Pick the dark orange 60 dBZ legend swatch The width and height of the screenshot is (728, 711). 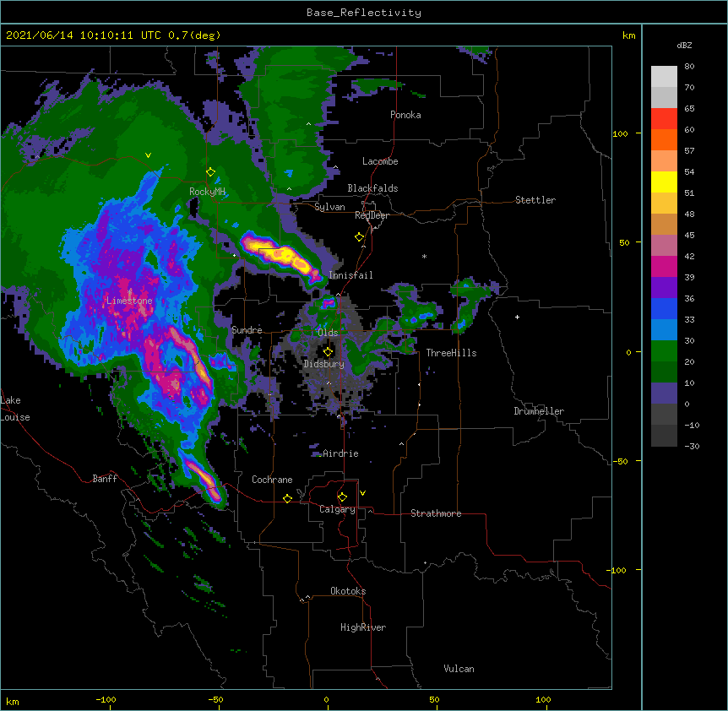664,139
